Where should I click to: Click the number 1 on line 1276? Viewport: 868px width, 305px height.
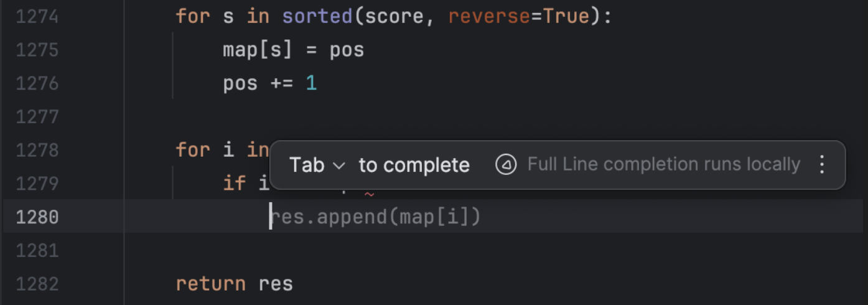point(311,83)
